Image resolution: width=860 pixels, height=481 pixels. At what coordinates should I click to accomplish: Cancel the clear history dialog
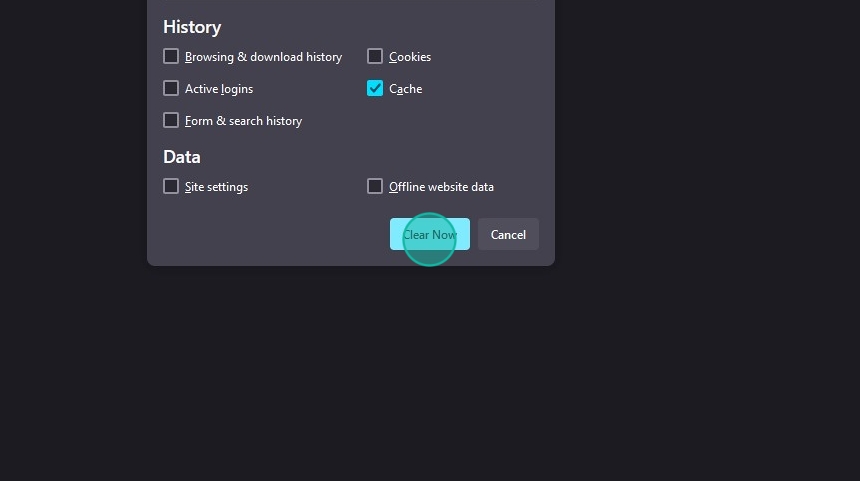coord(508,234)
